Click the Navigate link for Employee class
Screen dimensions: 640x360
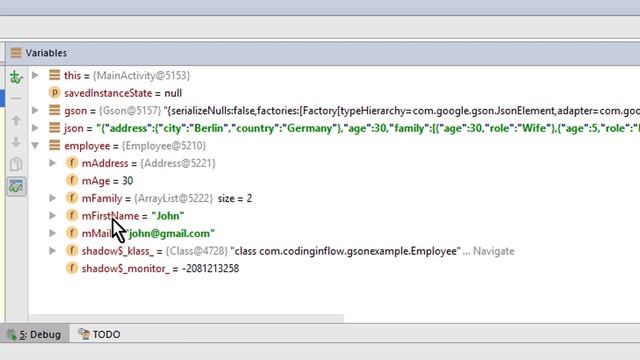[493, 251]
